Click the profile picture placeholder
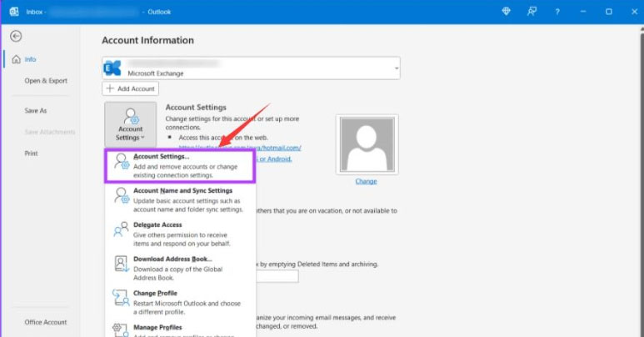Viewport: 644px width, 337px height. [x=367, y=144]
